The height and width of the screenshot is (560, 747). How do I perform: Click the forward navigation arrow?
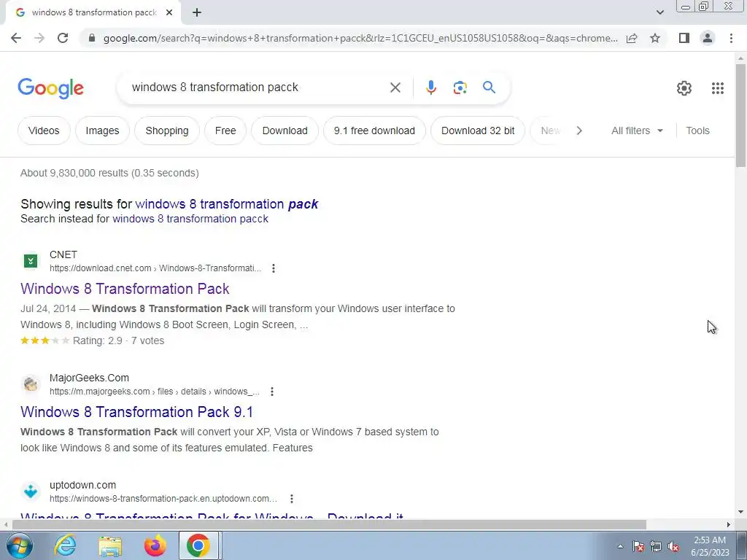pyautogui.click(x=39, y=38)
